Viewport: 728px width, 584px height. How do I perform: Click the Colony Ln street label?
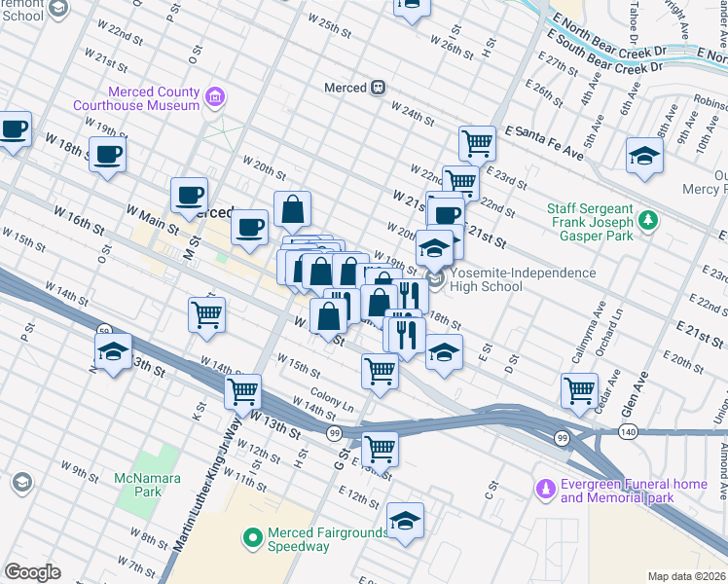point(332,400)
